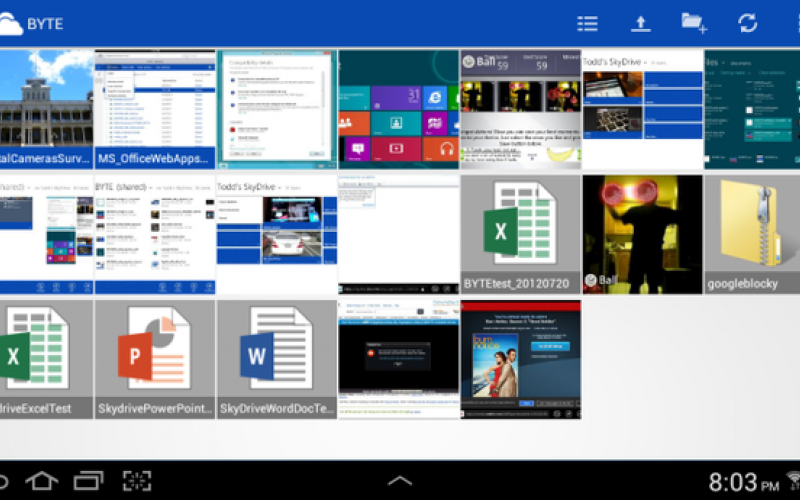Expand the bottom panel up chevron
Viewport: 800px width, 500px height.
pos(400,481)
